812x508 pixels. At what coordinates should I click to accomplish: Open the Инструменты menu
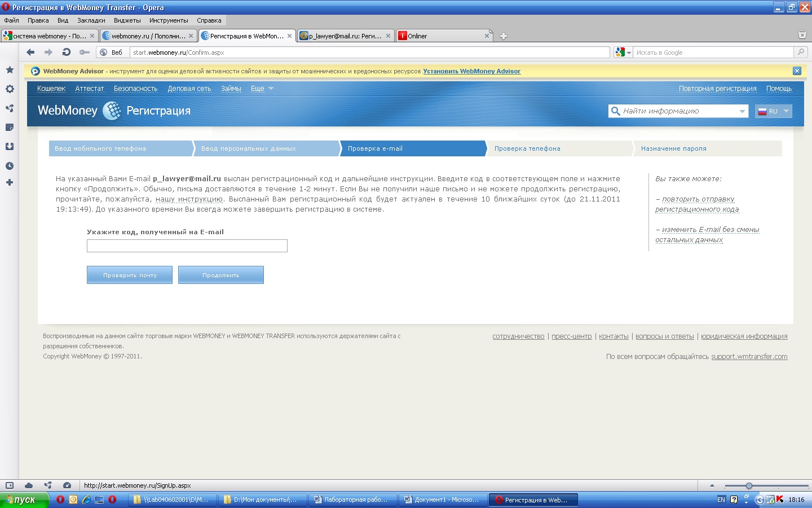pyautogui.click(x=169, y=20)
